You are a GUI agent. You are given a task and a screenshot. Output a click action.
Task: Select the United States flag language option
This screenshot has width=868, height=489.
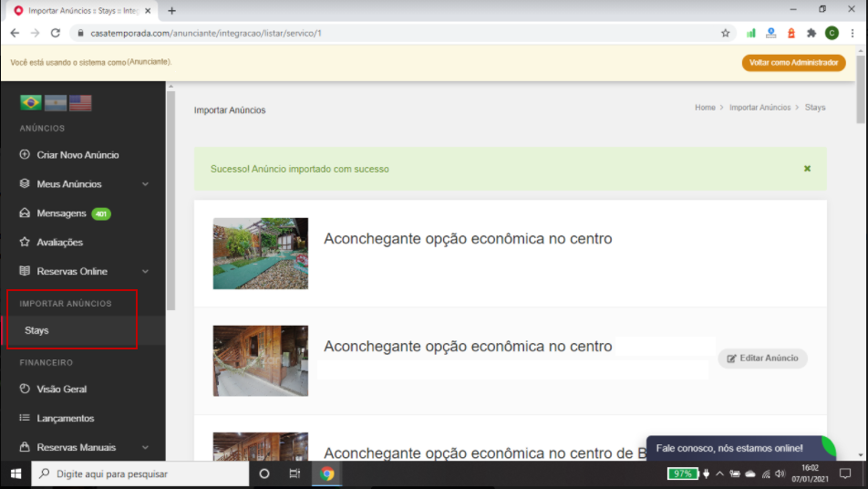point(80,102)
